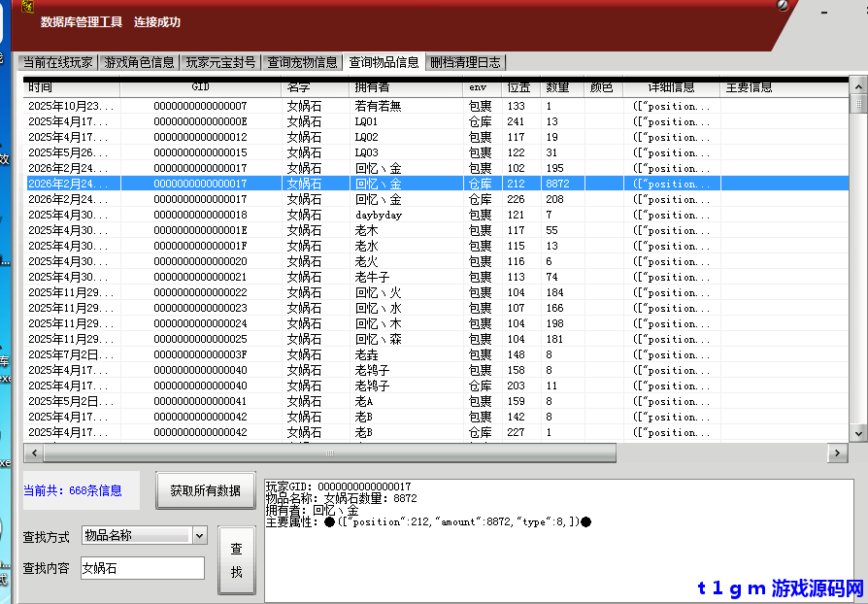
Task: Click the horizontal scrollbar left arrow
Action: [x=33, y=453]
